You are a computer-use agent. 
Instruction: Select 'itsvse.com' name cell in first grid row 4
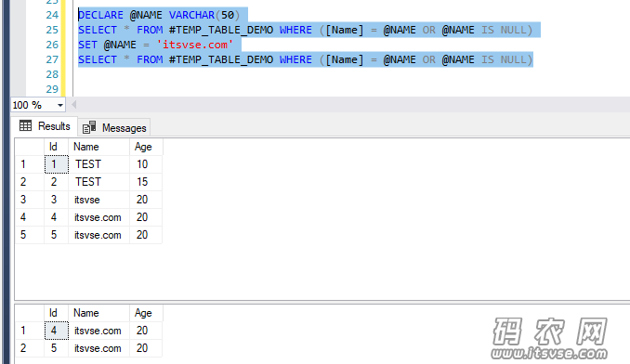click(x=98, y=217)
